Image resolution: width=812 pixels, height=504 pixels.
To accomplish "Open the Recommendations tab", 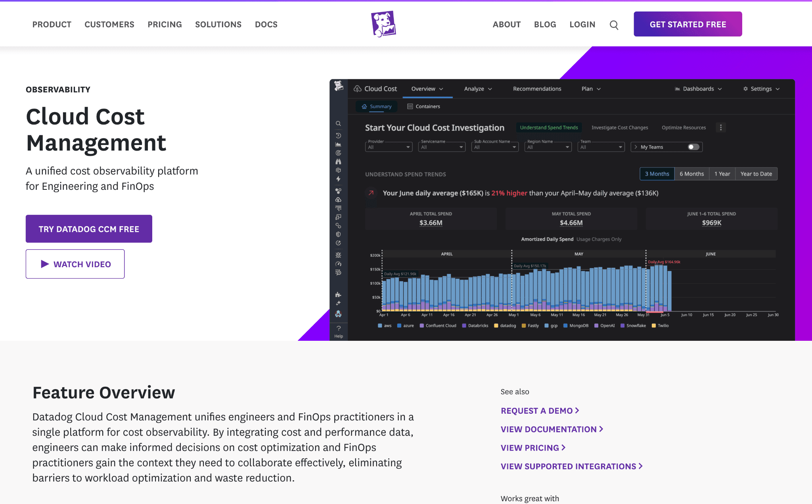I will tap(537, 89).
